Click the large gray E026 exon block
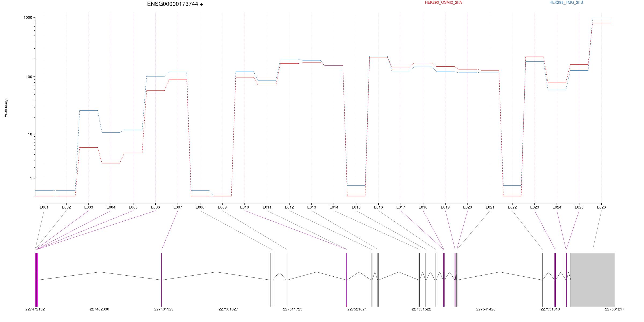The image size is (644, 322). click(593, 280)
